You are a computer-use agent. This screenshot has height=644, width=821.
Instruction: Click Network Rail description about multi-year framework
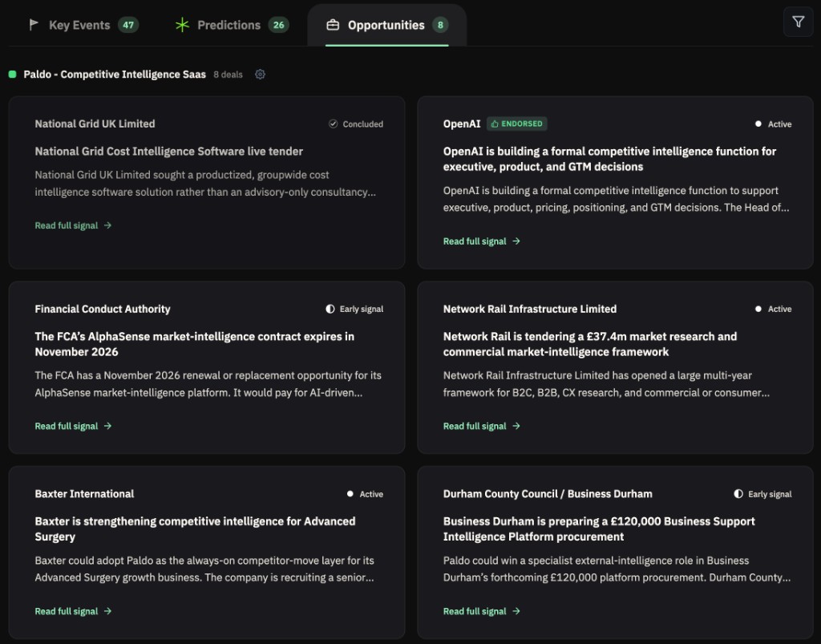[x=606, y=384]
